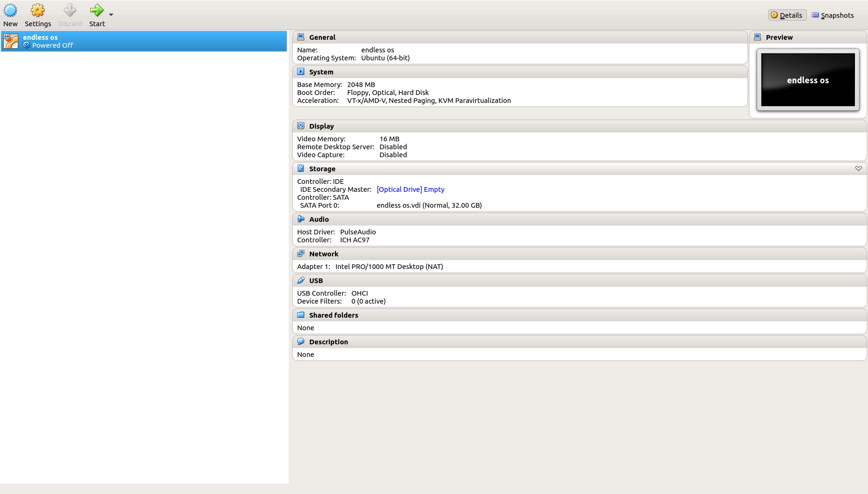The height and width of the screenshot is (494, 868).
Task: Open Settings for the selected VM
Action: [38, 15]
